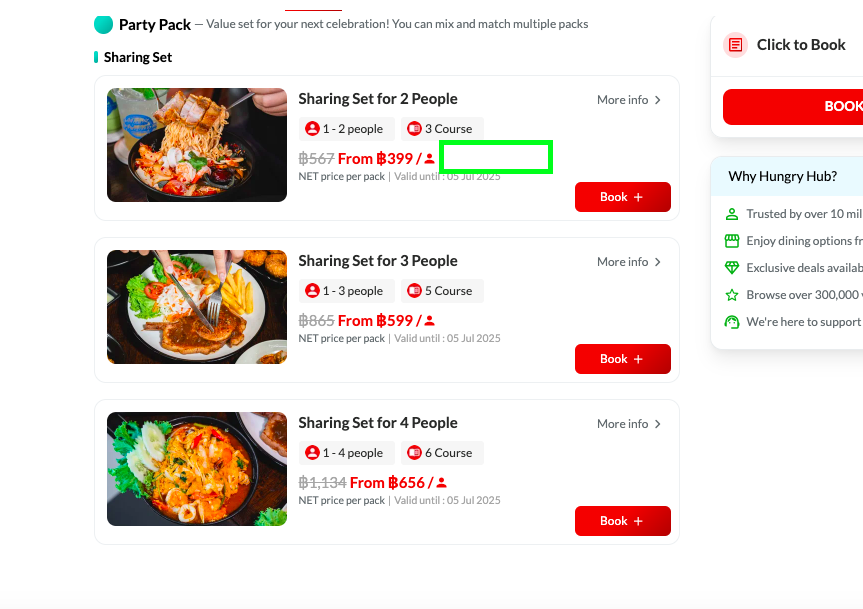Click the store Enjoy dining options icon

(732, 241)
